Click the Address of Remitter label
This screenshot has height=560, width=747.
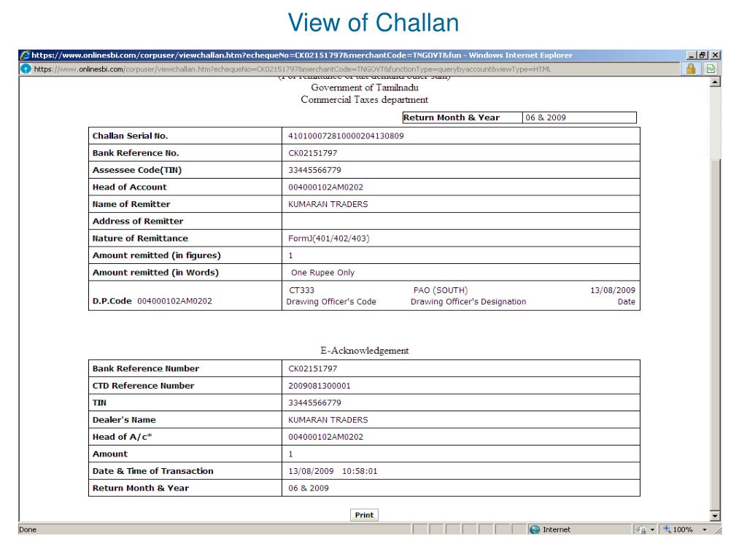138,221
